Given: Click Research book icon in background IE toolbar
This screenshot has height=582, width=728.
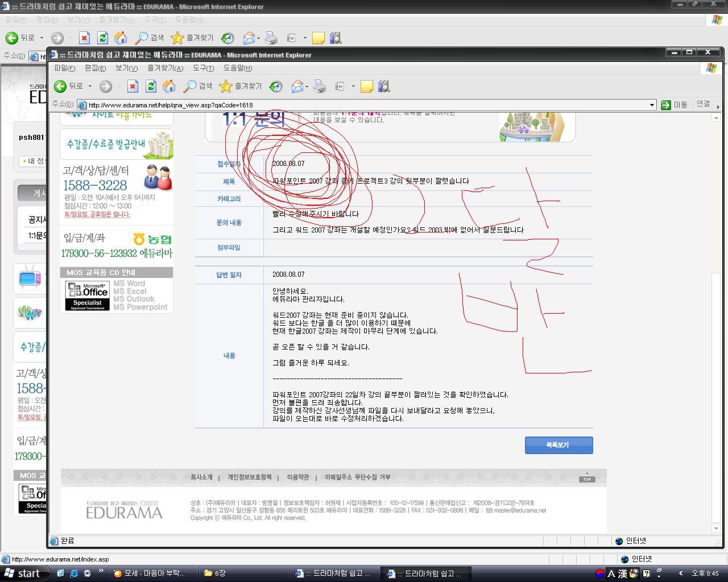Looking at the screenshot, I should [336, 38].
